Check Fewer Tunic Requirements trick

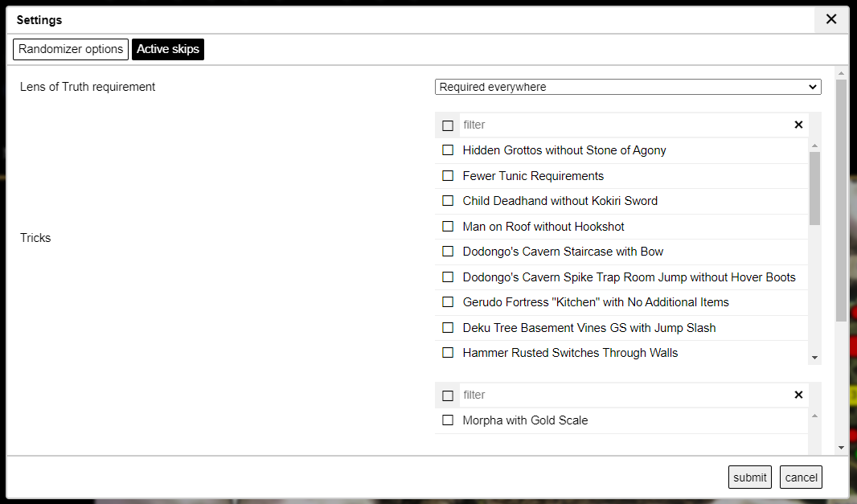(x=448, y=176)
